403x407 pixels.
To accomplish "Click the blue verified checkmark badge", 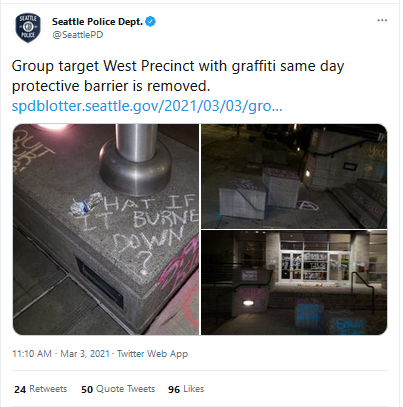I will tap(151, 22).
